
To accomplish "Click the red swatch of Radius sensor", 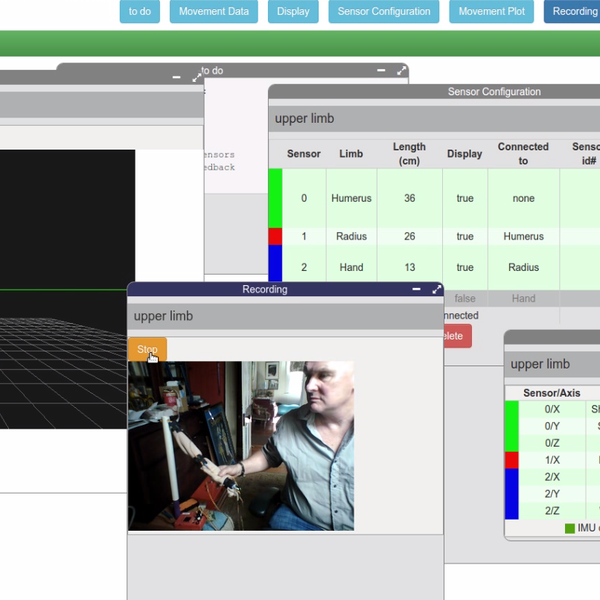I will pos(275,236).
